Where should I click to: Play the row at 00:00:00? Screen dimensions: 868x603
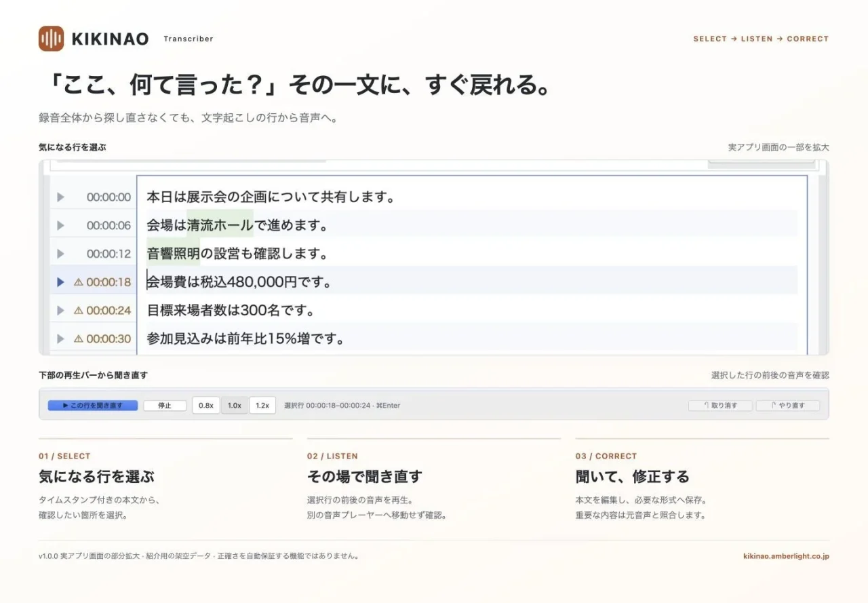pyautogui.click(x=60, y=197)
